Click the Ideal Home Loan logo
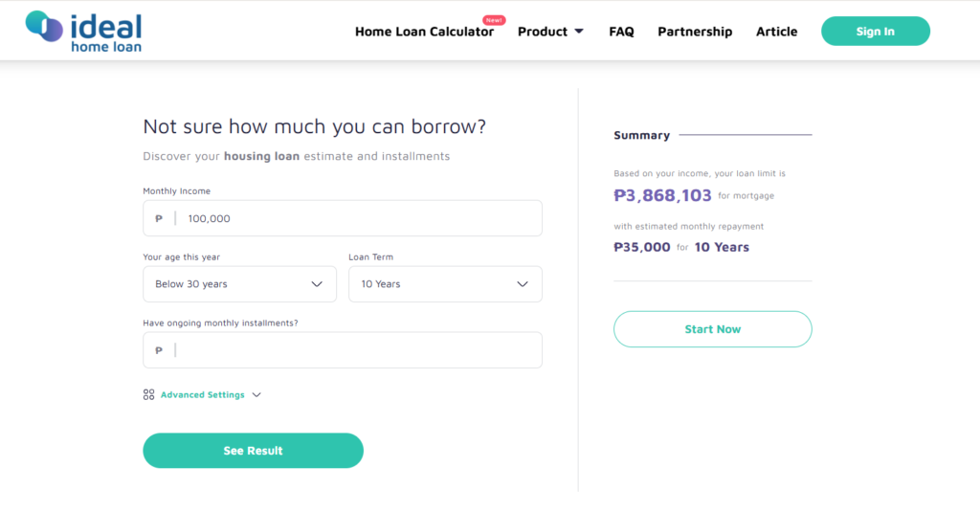 pyautogui.click(x=83, y=32)
